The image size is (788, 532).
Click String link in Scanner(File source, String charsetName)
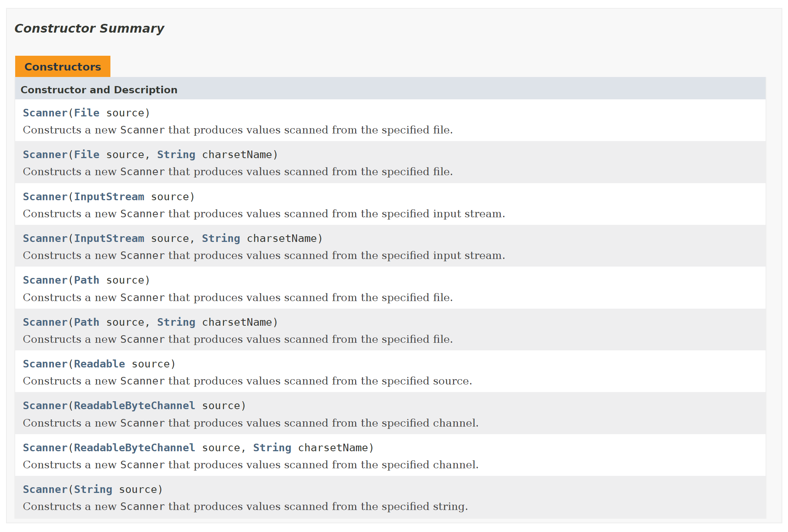coord(176,155)
